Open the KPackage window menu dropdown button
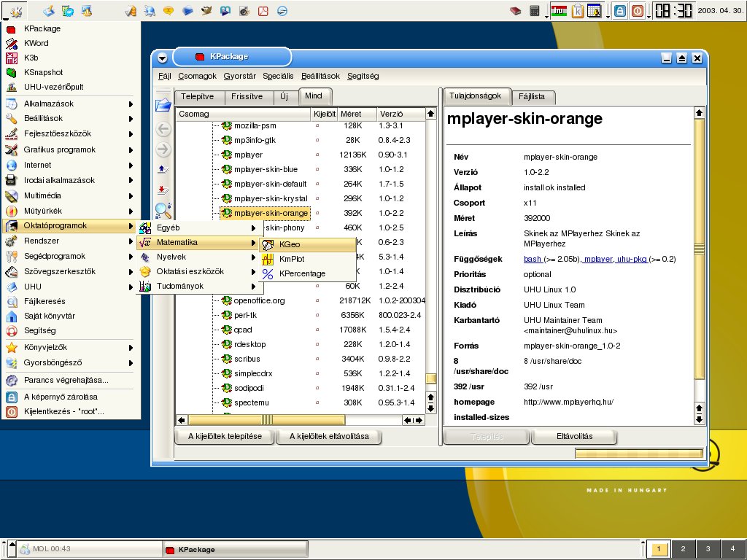Image resolution: width=747 pixels, height=560 pixels. pyautogui.click(x=162, y=58)
